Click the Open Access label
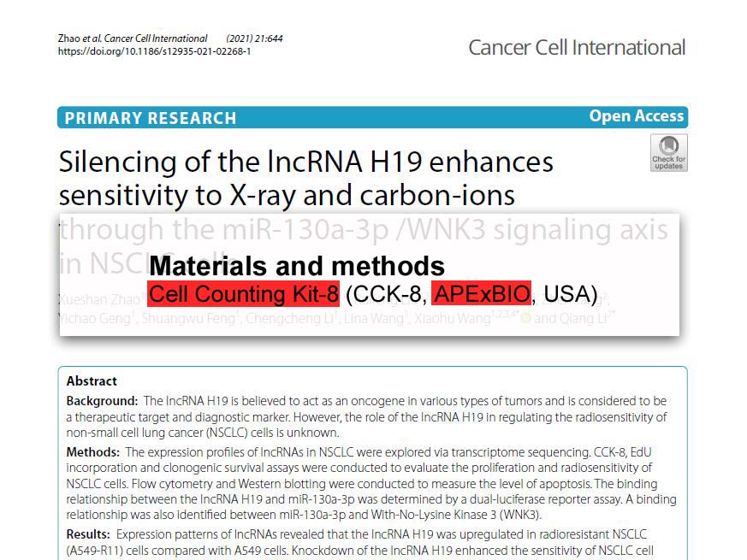 pos(636,116)
